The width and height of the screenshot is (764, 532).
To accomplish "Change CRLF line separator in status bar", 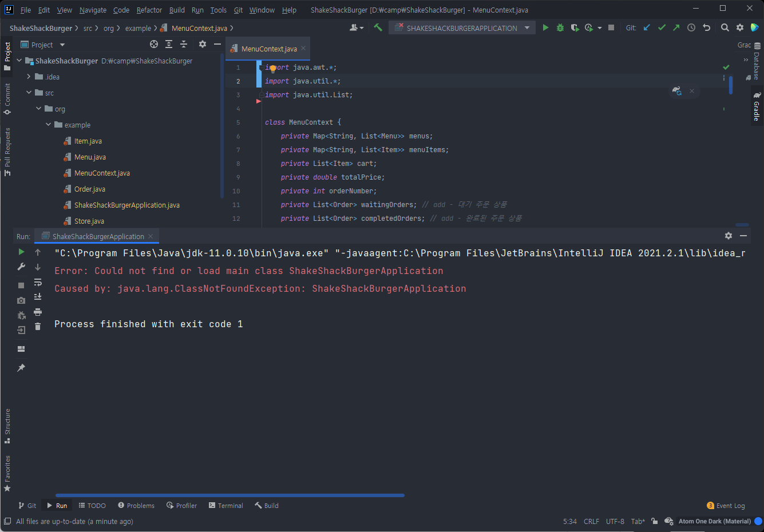I will coord(591,521).
